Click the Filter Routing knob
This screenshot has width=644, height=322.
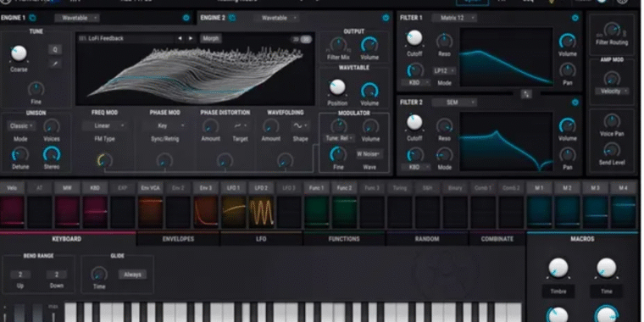612,30
